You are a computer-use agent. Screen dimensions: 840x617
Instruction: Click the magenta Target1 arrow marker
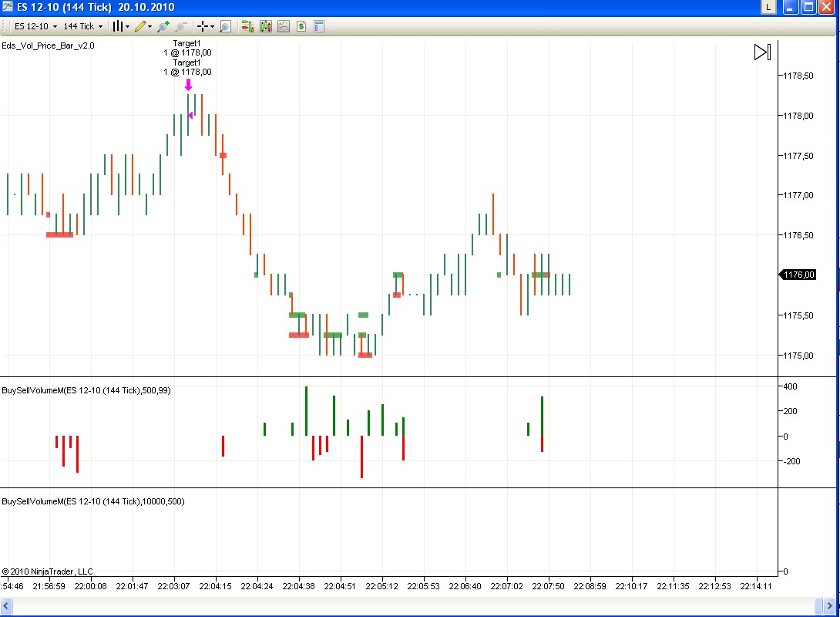188,85
